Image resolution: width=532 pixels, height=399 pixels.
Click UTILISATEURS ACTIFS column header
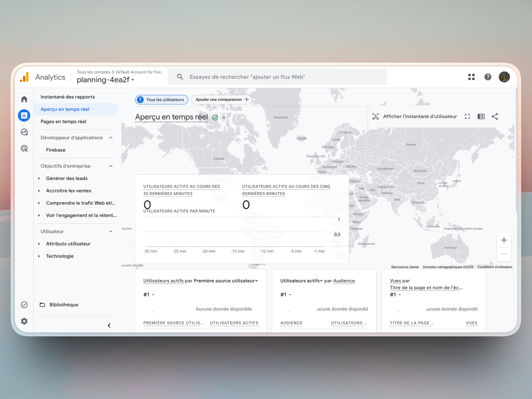(234, 323)
